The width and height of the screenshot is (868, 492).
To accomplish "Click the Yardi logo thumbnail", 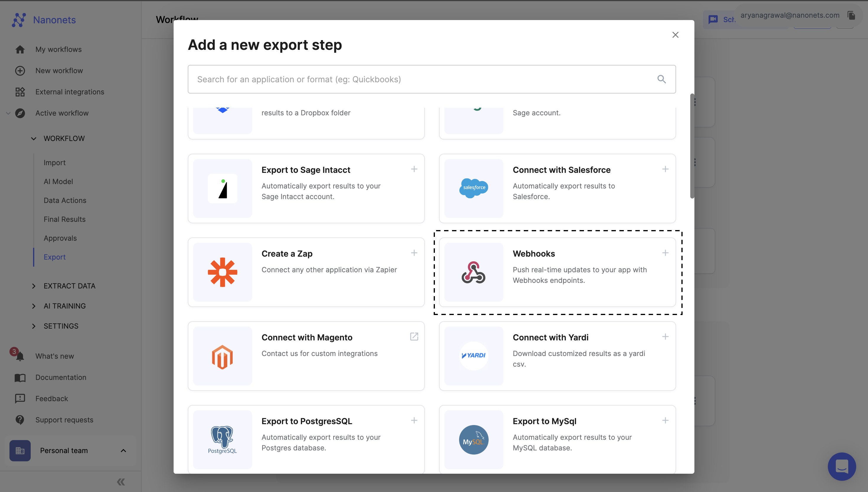I will click(473, 356).
